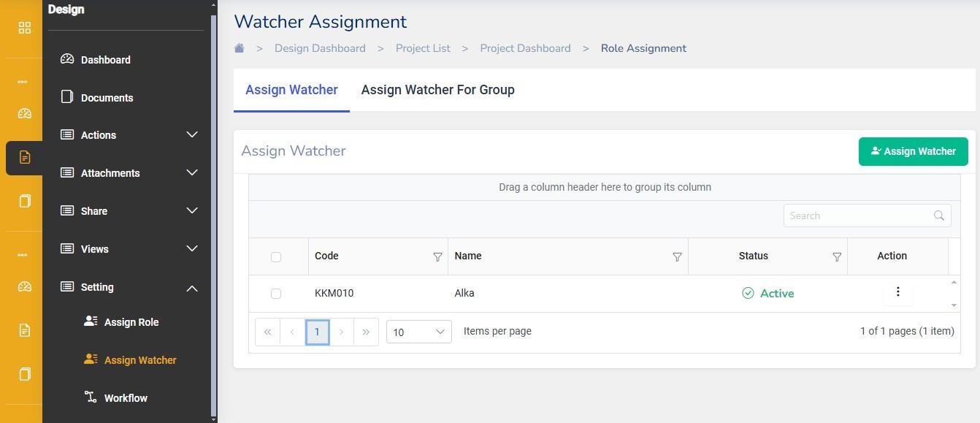The height and width of the screenshot is (423, 980).
Task: Open the items per page dropdown
Action: [418, 332]
